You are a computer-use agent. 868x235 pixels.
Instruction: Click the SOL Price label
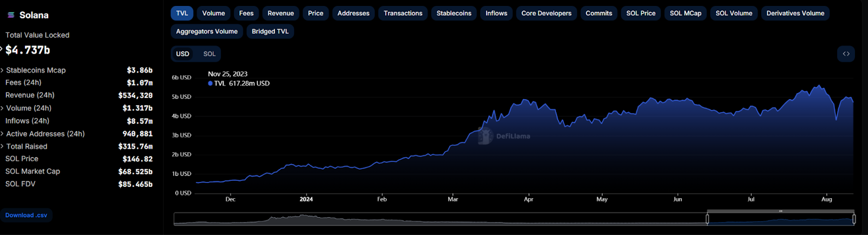22,159
